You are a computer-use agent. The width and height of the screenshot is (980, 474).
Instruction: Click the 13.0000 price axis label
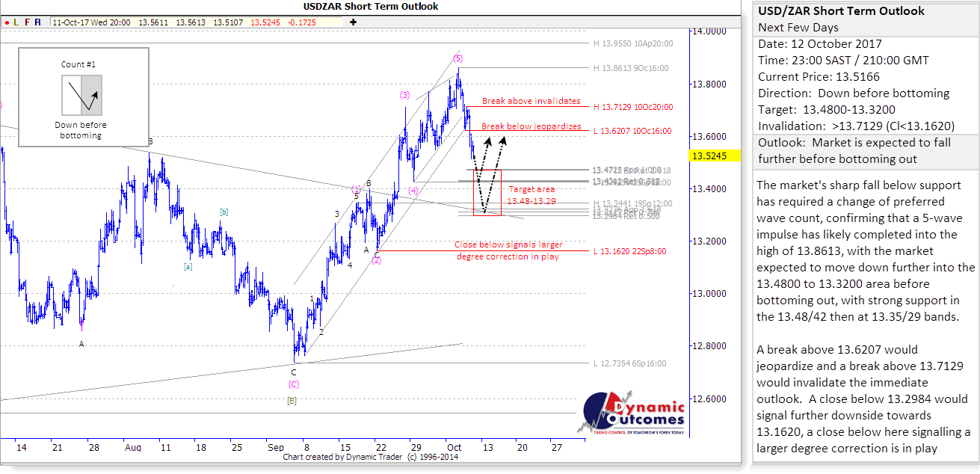[709, 293]
